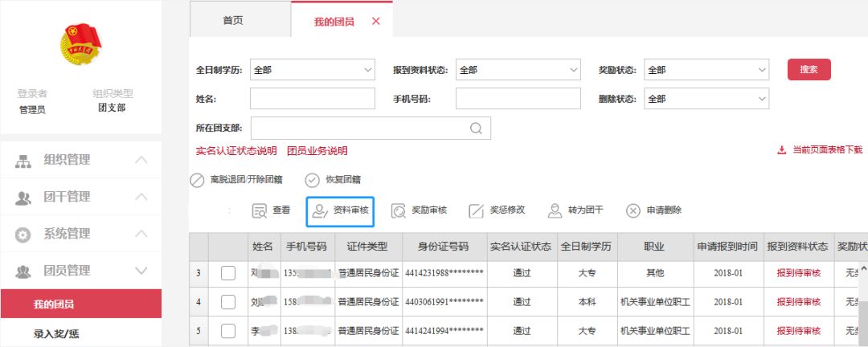
Task: Click 本科 in row 4
Action: (x=587, y=302)
